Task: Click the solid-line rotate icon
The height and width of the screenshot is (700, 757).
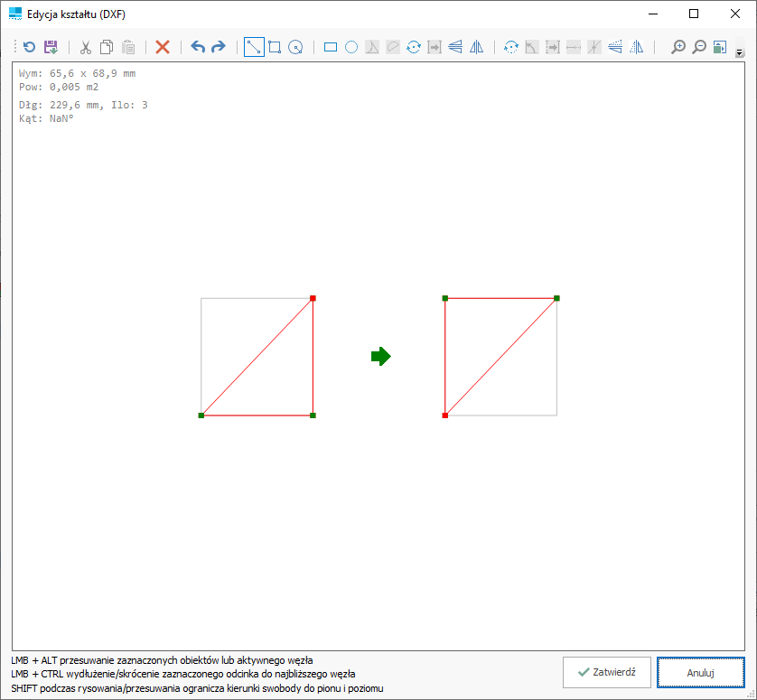Action: pos(414,47)
